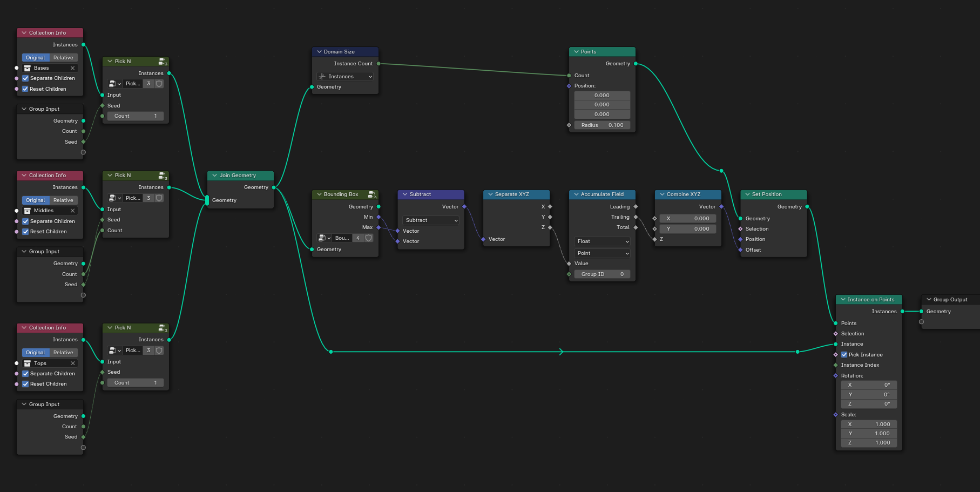Select the Accumulate Field node header title

click(x=602, y=194)
